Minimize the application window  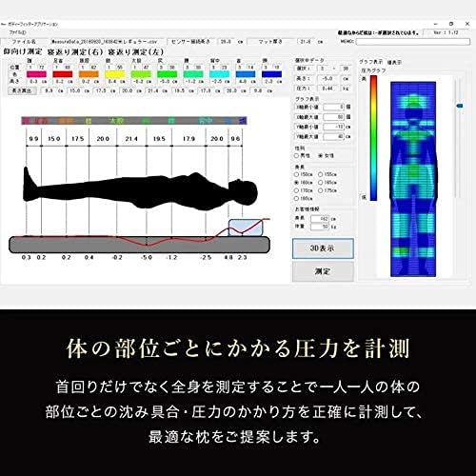pos(435,24)
